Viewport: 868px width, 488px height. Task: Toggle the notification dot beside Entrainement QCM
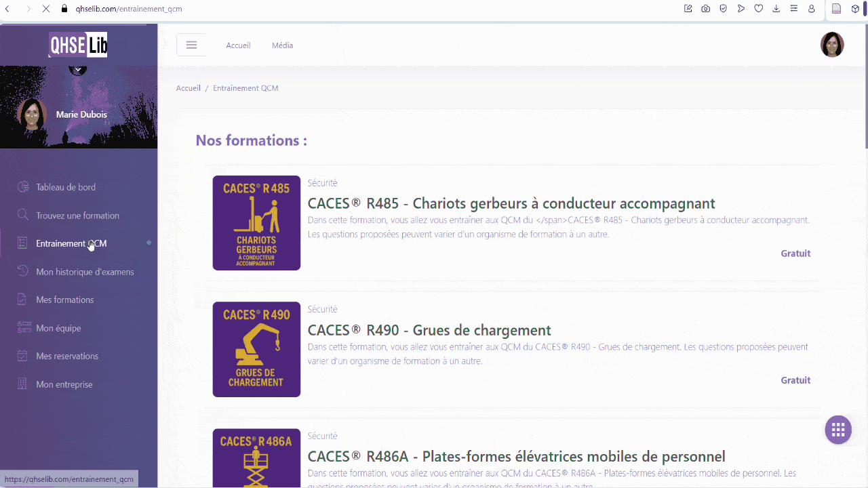[x=149, y=243]
